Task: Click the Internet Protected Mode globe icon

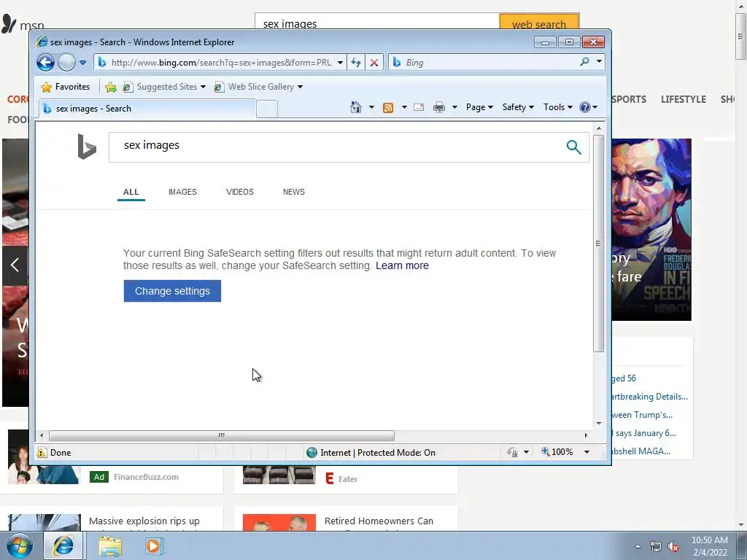Action: 312,452
